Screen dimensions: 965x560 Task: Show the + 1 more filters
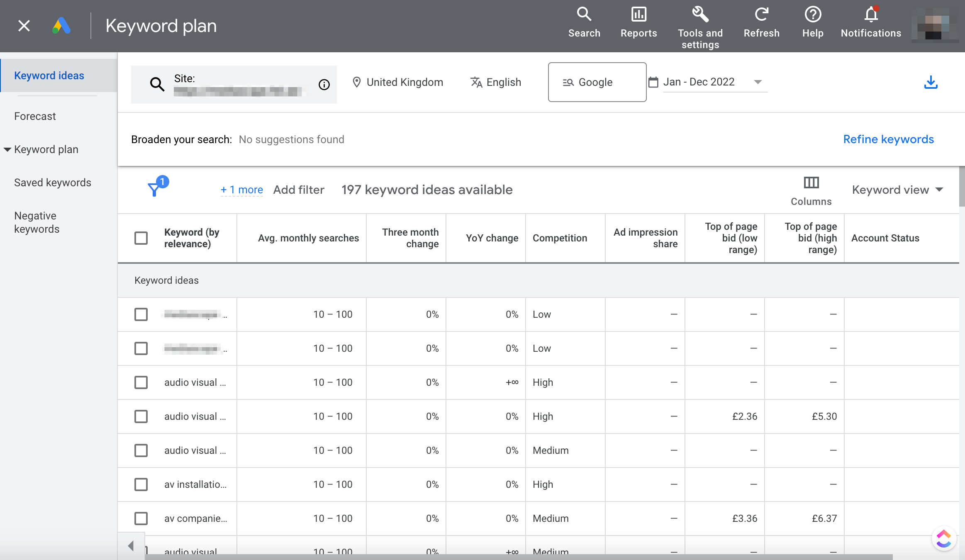click(x=241, y=190)
